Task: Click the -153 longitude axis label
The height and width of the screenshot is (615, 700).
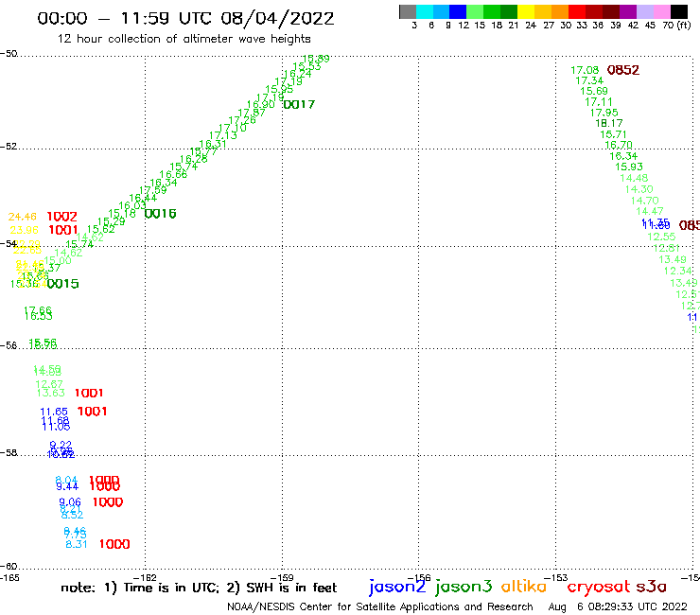Action: click(556, 578)
